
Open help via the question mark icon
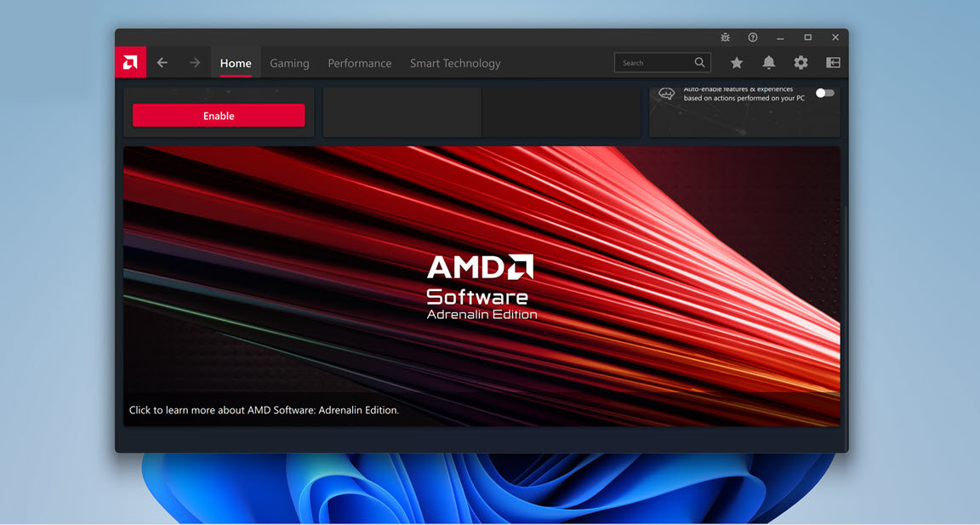(x=752, y=37)
